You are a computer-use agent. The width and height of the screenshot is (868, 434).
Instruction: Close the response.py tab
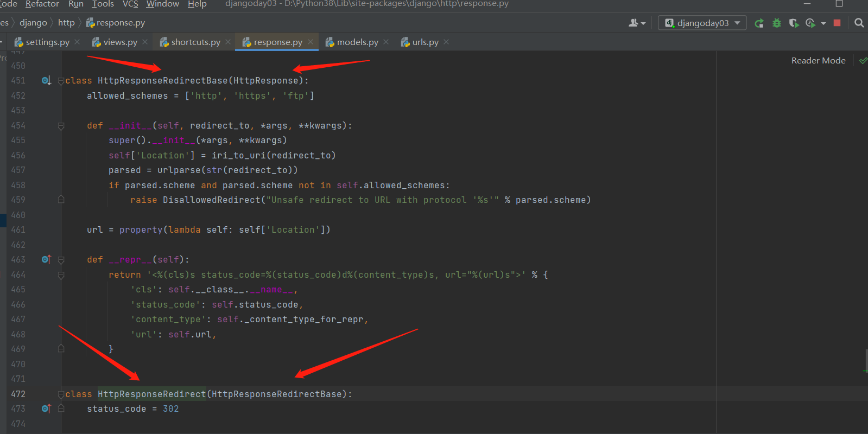[311, 42]
